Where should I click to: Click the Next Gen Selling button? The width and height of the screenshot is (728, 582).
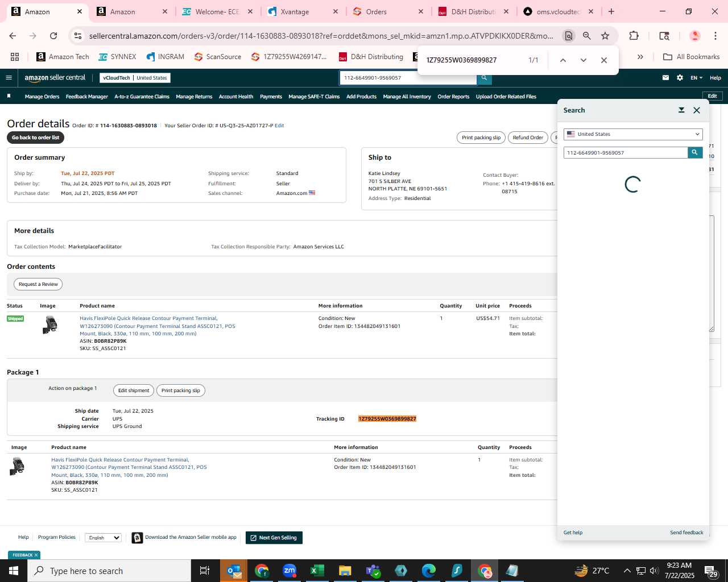coord(274,538)
